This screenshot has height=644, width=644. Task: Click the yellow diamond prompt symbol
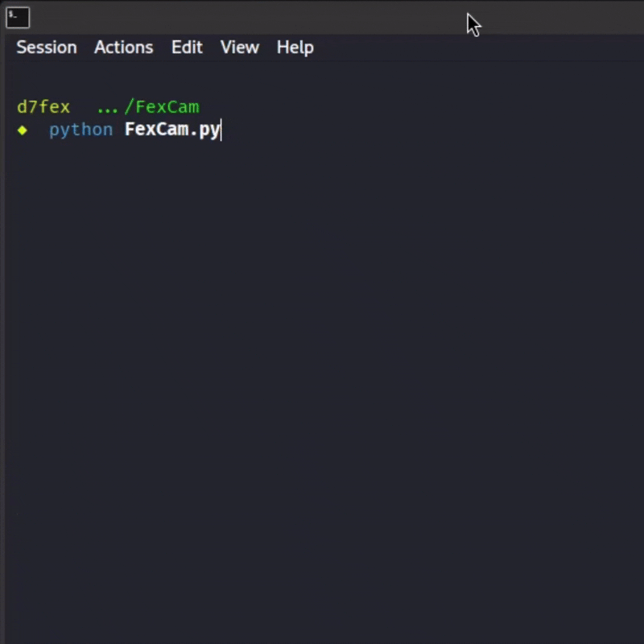tap(23, 130)
